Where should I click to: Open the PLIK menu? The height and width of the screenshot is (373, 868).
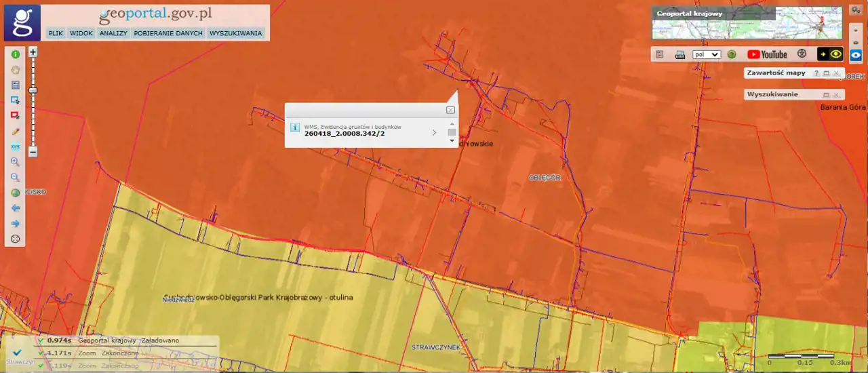pos(56,33)
